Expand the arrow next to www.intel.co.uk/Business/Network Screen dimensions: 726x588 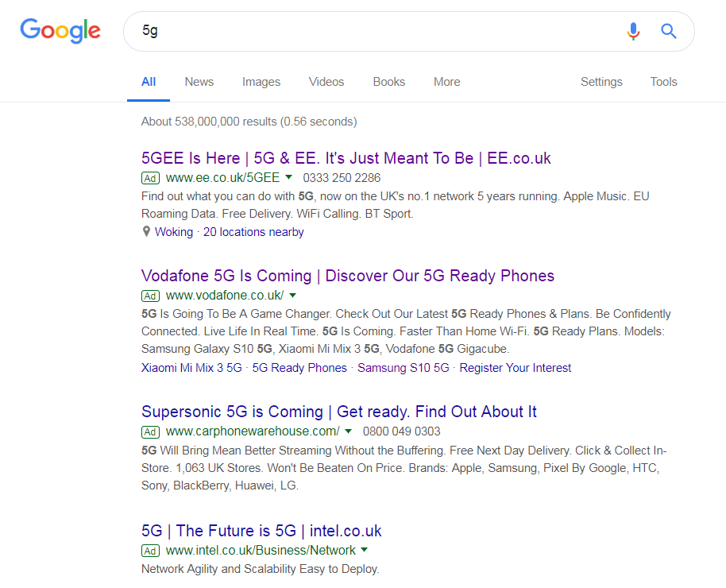click(x=365, y=550)
